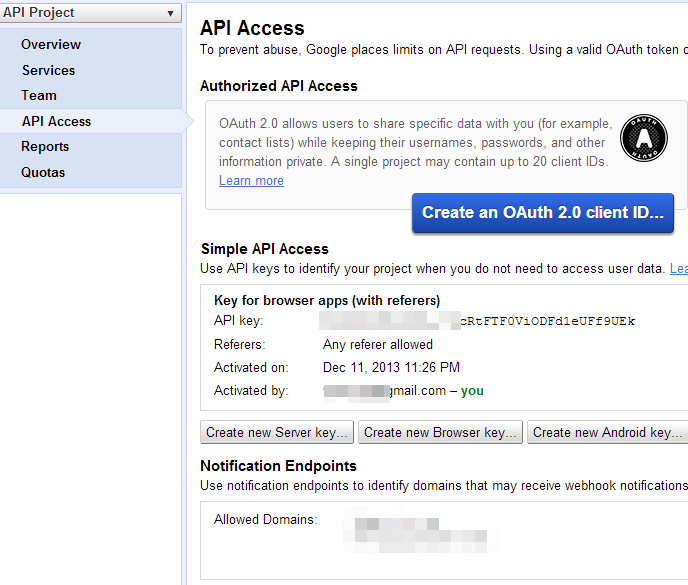The height and width of the screenshot is (585, 688).
Task: Click the Notification Endpoints heading
Action: [279, 466]
